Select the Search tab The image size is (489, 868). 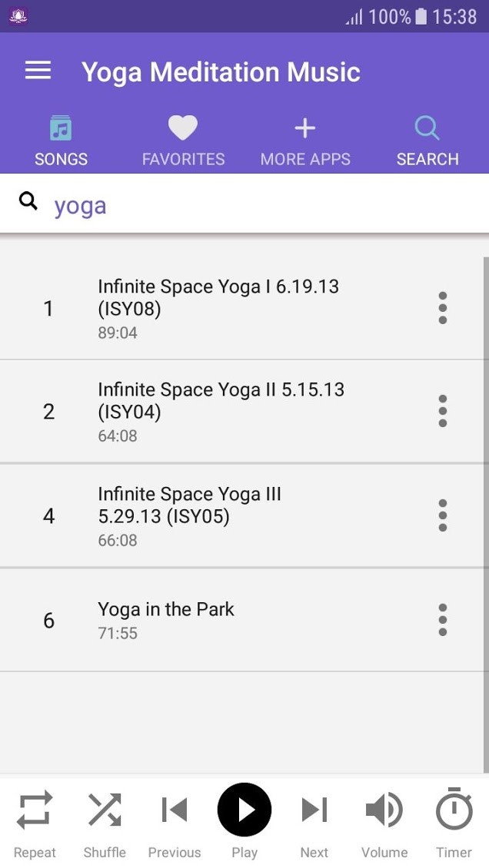click(427, 141)
